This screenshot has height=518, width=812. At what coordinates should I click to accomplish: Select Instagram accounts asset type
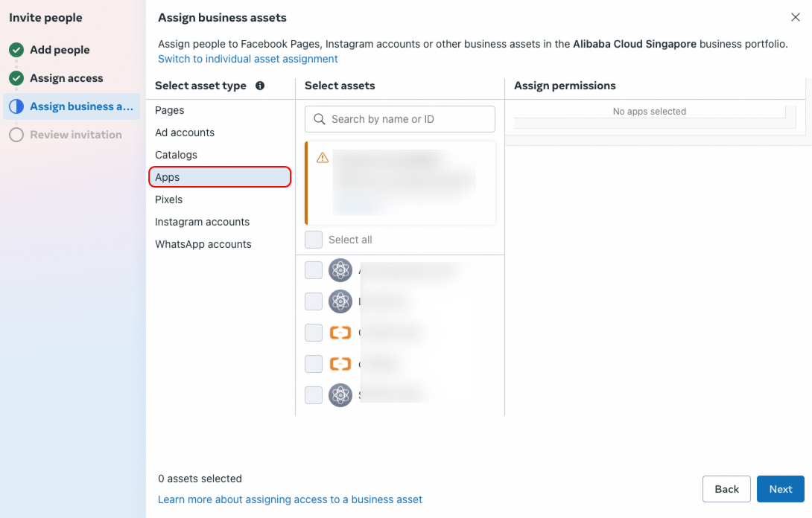pos(203,222)
